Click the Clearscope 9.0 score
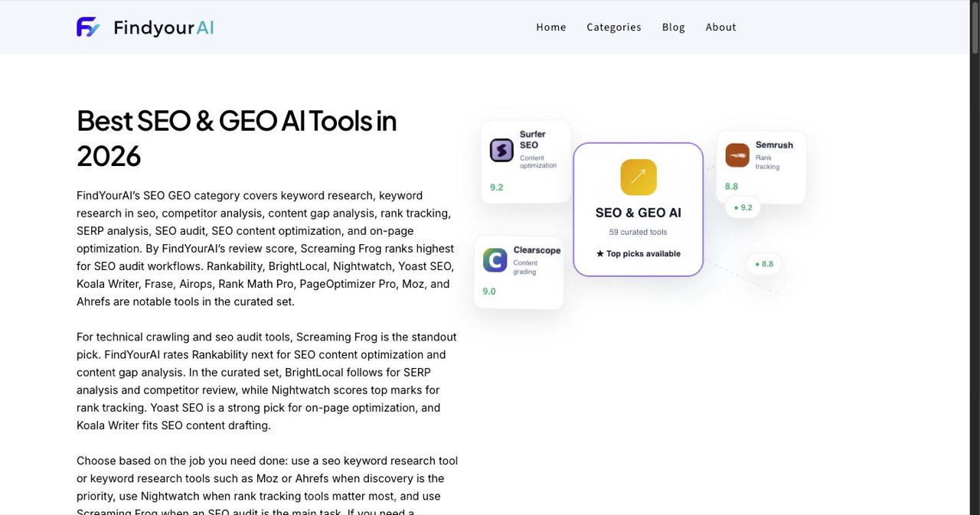This screenshot has width=980, height=515. [489, 291]
